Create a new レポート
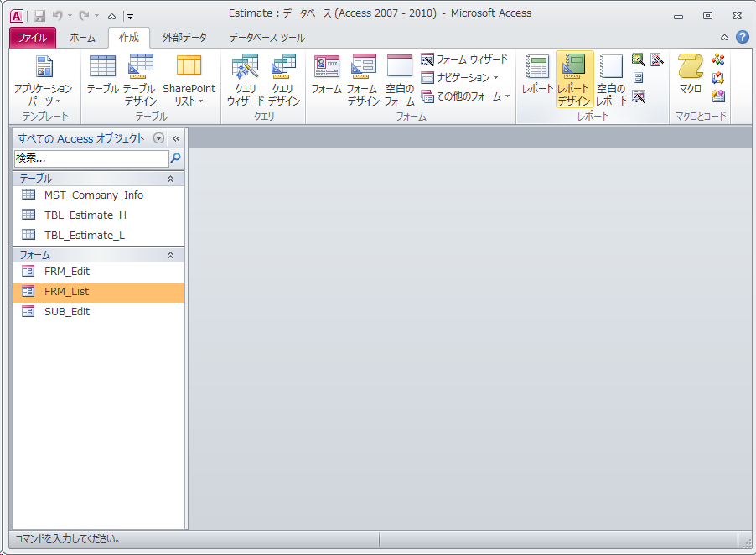This screenshot has width=756, height=555. click(537, 75)
